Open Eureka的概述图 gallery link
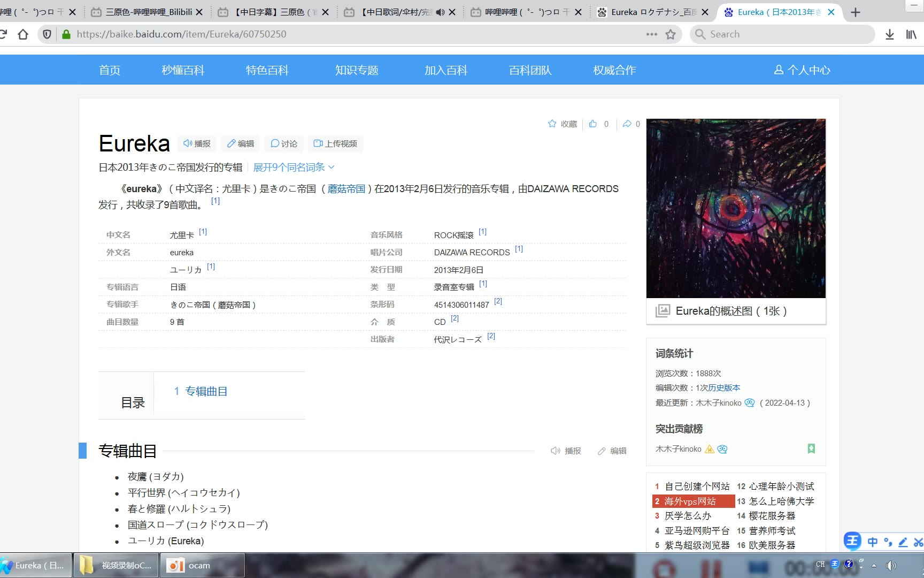The width and height of the screenshot is (924, 578). (731, 311)
